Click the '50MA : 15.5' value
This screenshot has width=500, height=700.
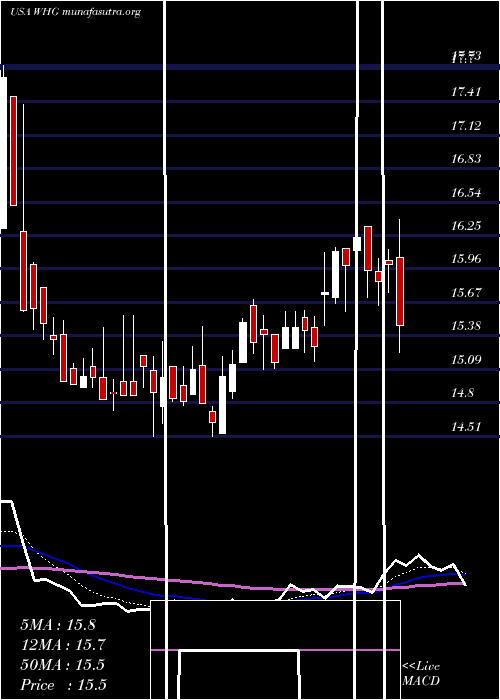(x=62, y=665)
